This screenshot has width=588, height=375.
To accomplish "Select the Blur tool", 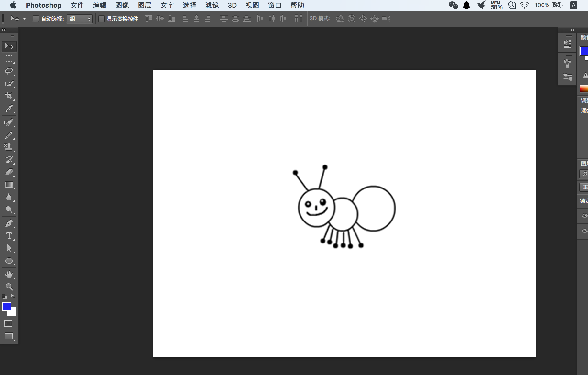I will coord(9,197).
